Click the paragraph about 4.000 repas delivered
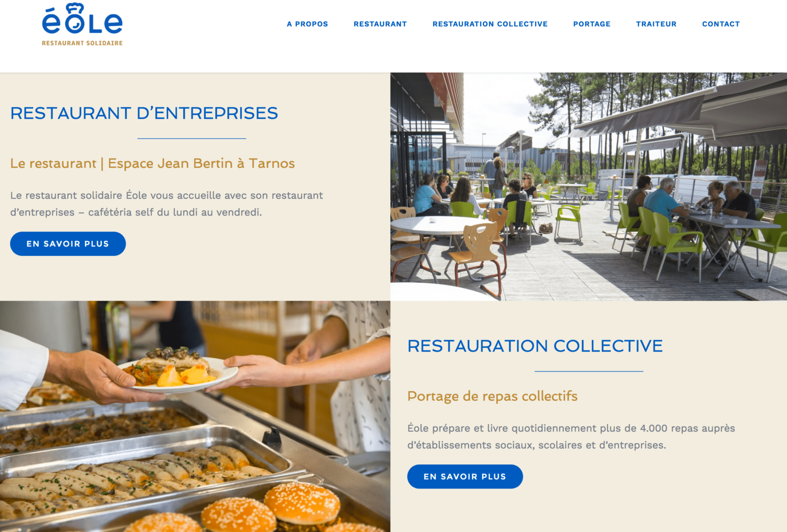 [571, 437]
